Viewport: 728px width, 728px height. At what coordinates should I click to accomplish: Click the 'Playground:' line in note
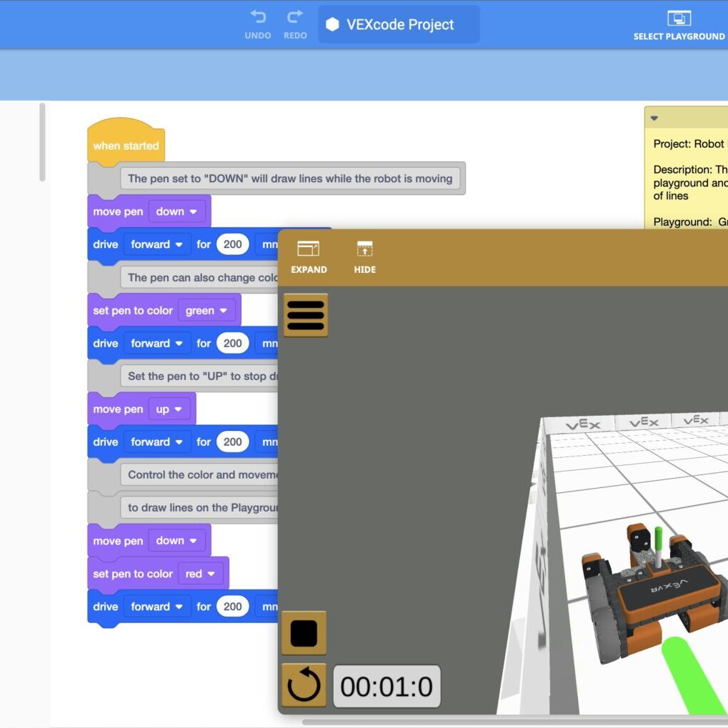690,222
